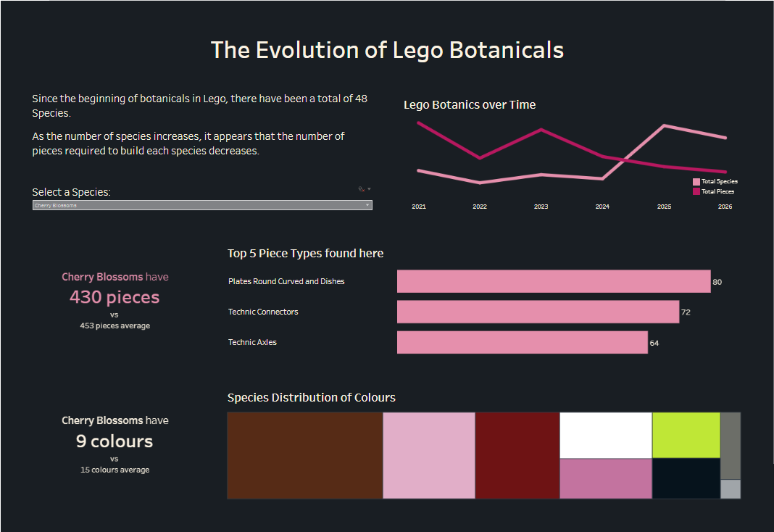Click the clear-filter icon above the species dropdown
This screenshot has height=532, width=774.
coord(361,189)
